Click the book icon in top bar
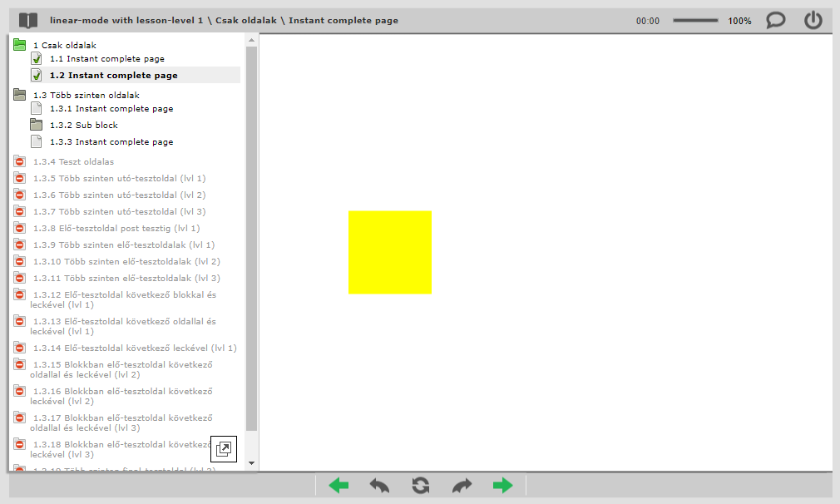This screenshot has height=504, width=840. pyautogui.click(x=28, y=20)
